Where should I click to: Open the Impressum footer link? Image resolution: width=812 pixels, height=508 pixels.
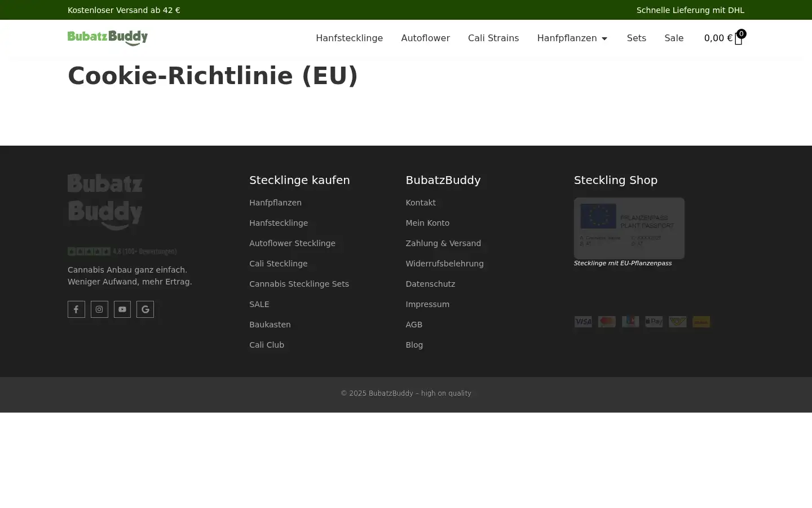point(427,304)
